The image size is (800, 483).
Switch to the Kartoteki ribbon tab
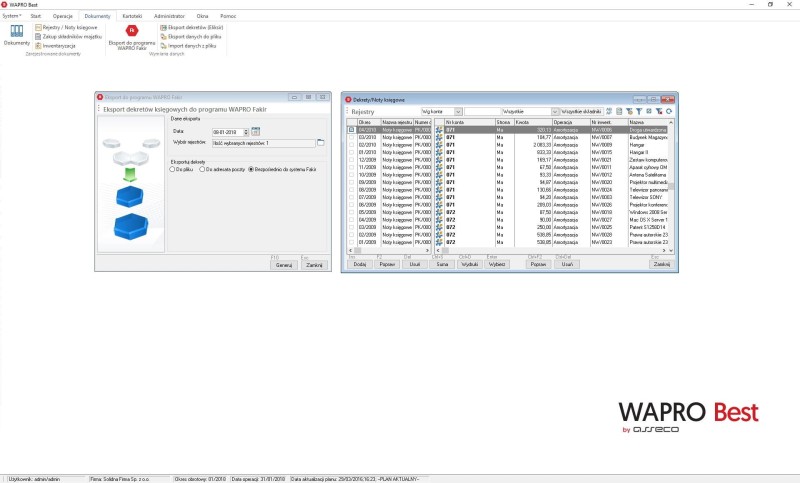(x=131, y=17)
